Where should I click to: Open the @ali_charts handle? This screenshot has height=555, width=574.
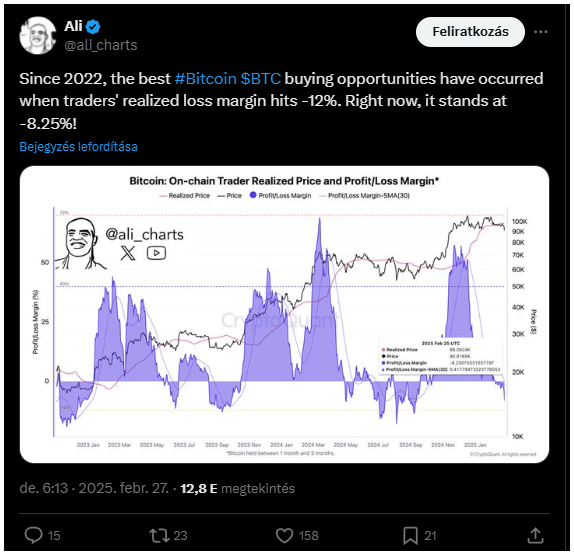101,45
